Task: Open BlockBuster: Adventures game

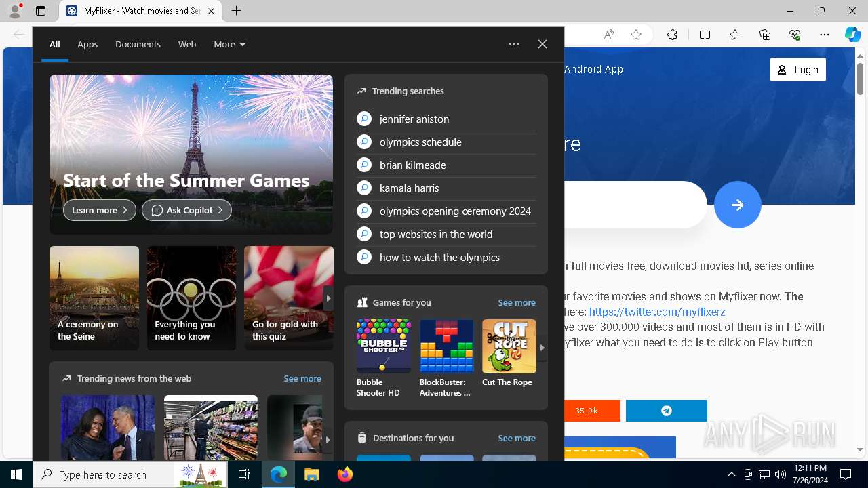Action: tap(446, 359)
